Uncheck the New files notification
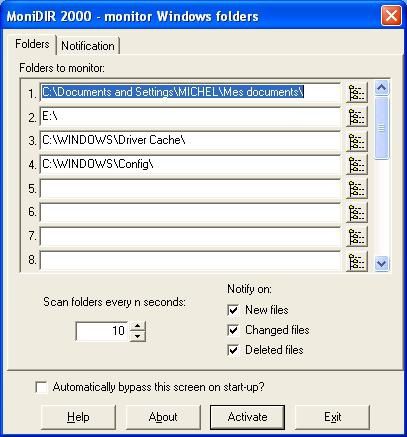The width and height of the screenshot is (407, 437). (x=233, y=310)
